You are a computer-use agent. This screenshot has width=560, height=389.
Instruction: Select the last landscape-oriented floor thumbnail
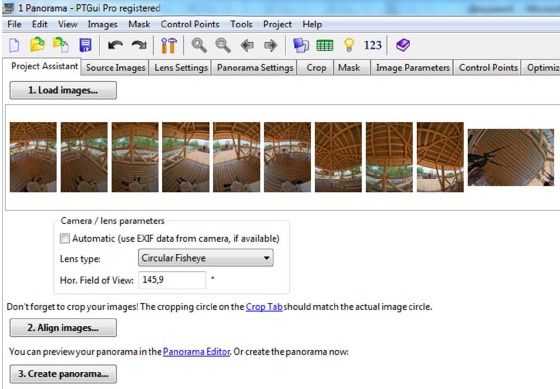[x=511, y=158]
